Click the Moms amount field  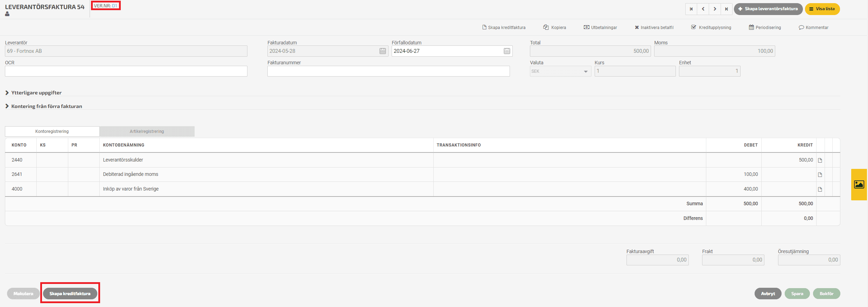coord(714,51)
